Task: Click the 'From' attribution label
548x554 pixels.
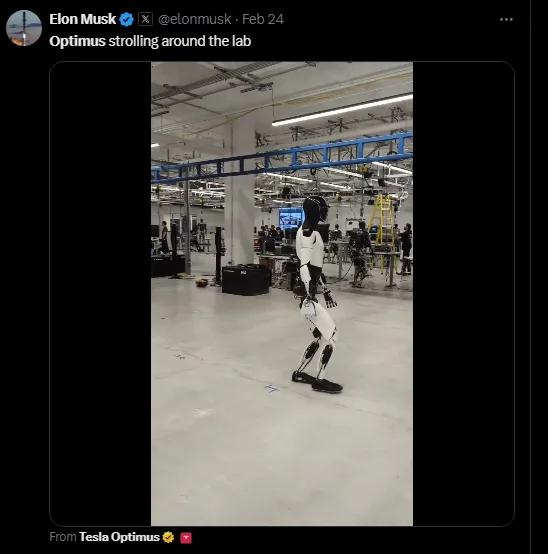Action: (63, 537)
